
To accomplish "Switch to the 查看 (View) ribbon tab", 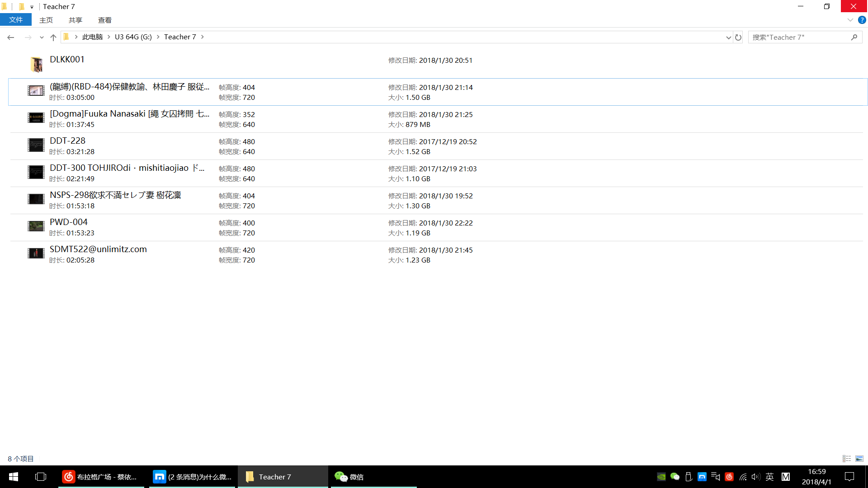I will coord(105,20).
